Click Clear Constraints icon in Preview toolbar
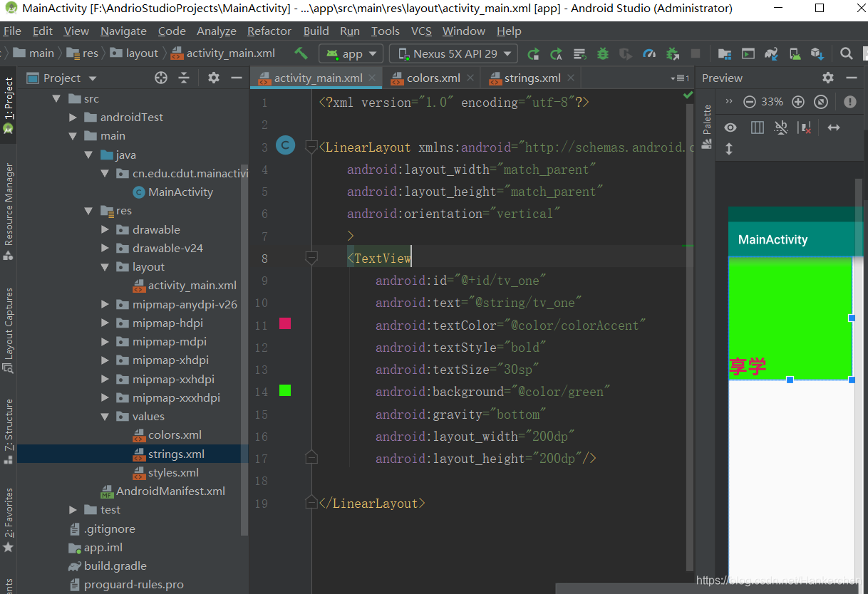Image resolution: width=868 pixels, height=594 pixels. [805, 127]
